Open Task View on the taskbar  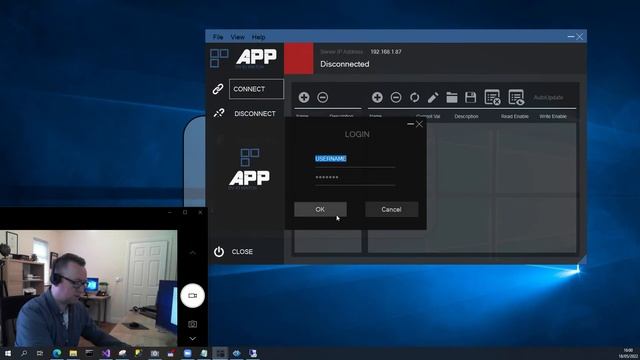pos(40,353)
